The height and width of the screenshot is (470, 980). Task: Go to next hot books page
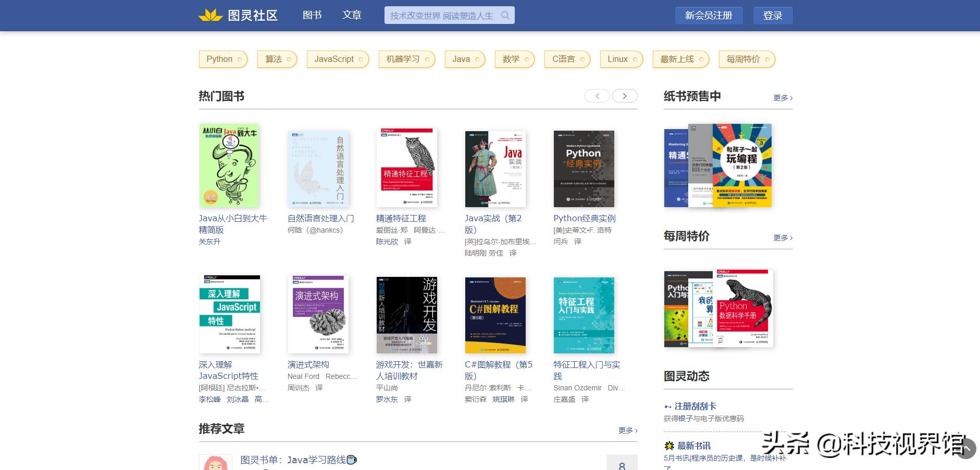[625, 96]
